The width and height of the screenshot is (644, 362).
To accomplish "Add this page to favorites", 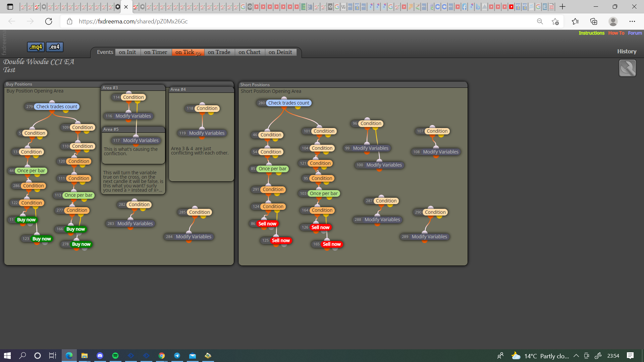I will 555,21.
